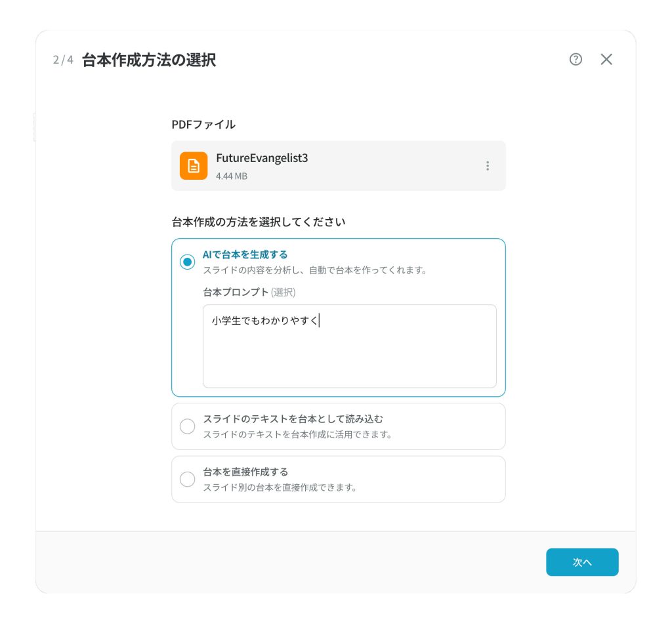Image resolution: width=672 pixels, height=635 pixels.
Task: Click the 4.44 MB file size text
Action: [x=232, y=176]
